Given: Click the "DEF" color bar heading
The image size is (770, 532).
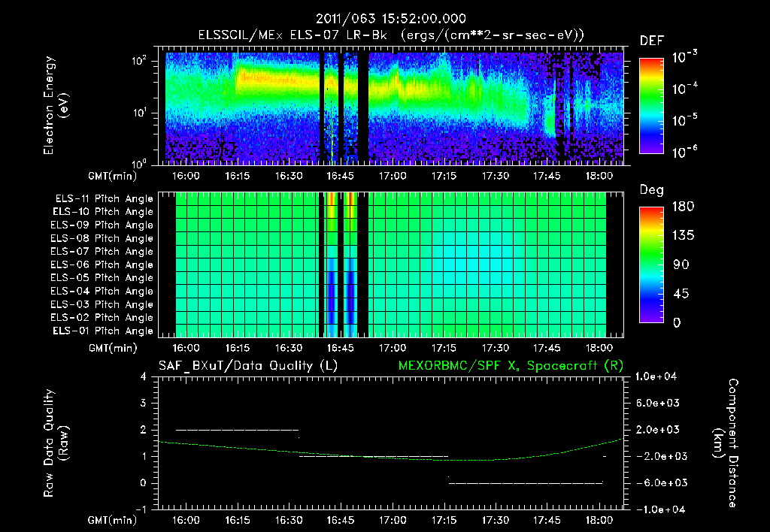Looking at the screenshot, I should coord(652,41).
